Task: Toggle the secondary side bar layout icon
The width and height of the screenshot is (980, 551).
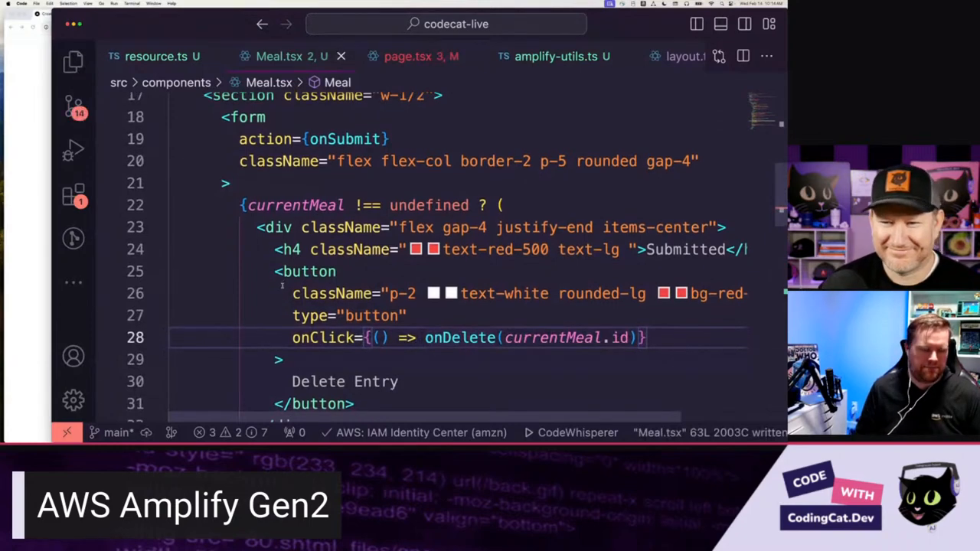Action: (x=744, y=24)
